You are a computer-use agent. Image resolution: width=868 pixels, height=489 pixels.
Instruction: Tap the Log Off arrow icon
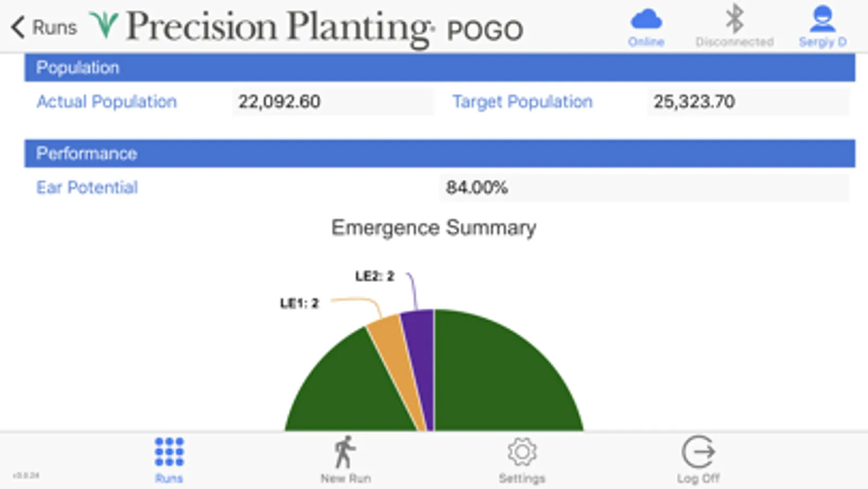698,452
